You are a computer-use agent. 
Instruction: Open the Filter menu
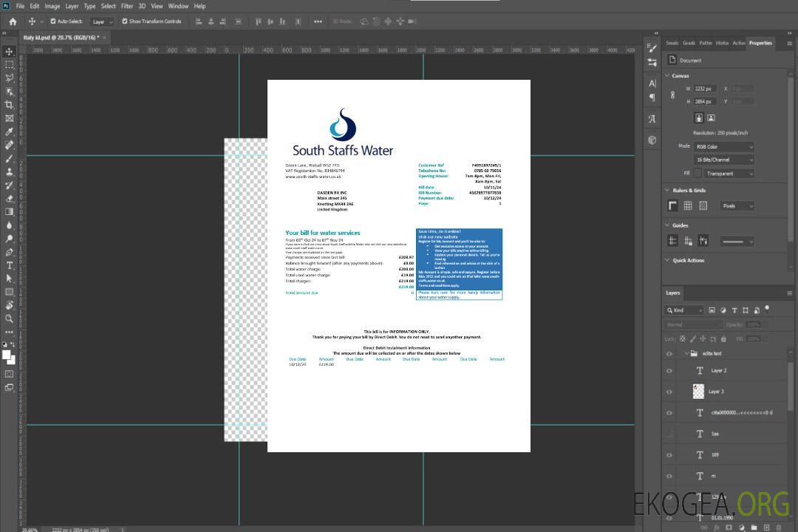click(x=127, y=6)
